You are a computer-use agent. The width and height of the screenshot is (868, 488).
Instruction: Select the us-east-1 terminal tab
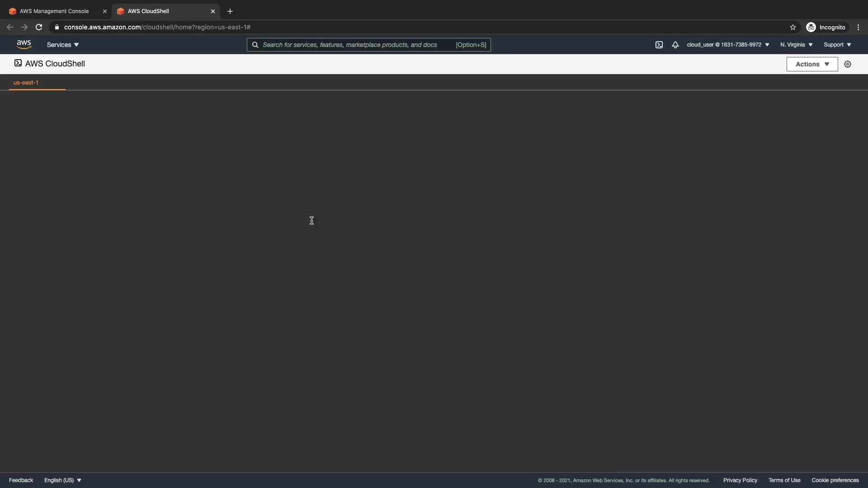(26, 83)
